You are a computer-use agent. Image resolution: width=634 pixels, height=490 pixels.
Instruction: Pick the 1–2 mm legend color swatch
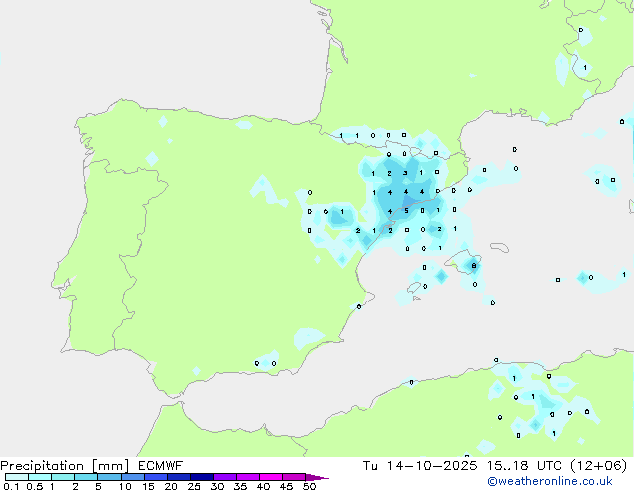(x=63, y=478)
